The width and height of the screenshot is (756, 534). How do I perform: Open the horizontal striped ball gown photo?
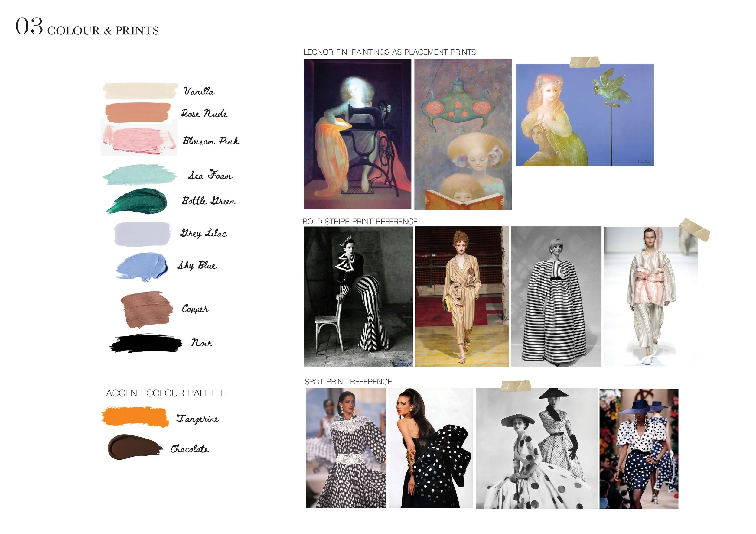pos(556,296)
